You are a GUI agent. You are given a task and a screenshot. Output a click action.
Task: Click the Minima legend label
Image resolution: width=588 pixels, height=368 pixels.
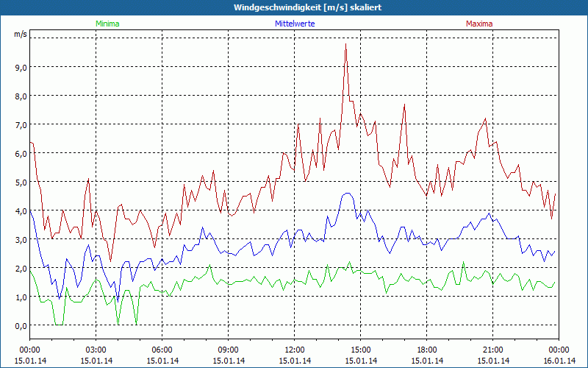click(107, 24)
